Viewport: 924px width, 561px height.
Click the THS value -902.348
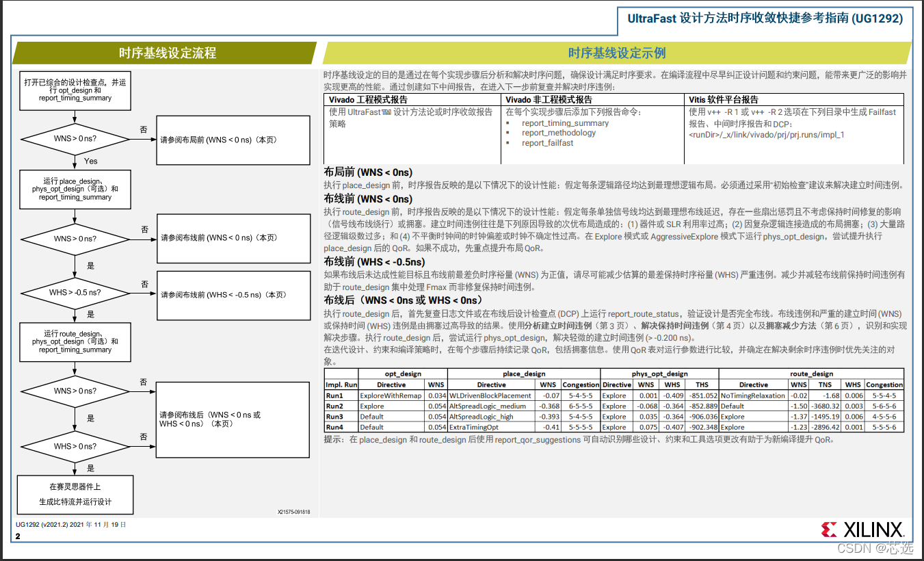click(x=702, y=428)
